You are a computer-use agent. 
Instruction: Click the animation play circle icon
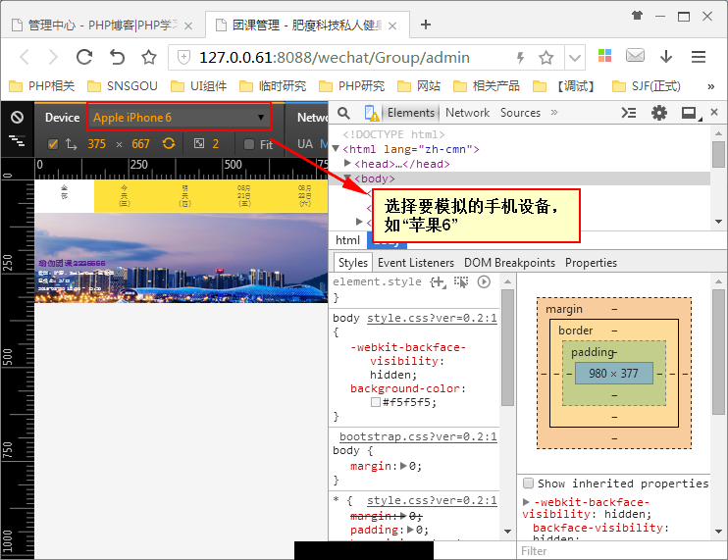(x=484, y=281)
